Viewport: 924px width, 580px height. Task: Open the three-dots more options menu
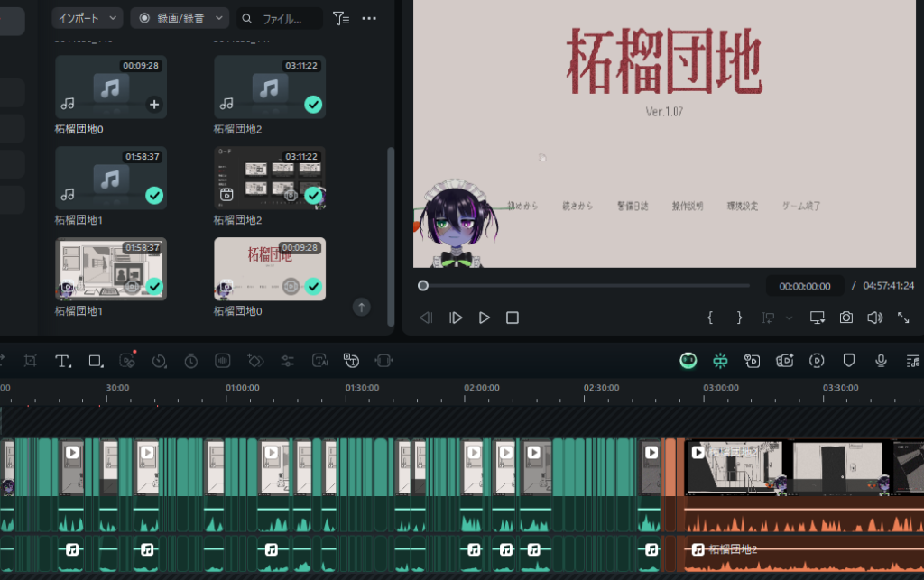(x=369, y=18)
